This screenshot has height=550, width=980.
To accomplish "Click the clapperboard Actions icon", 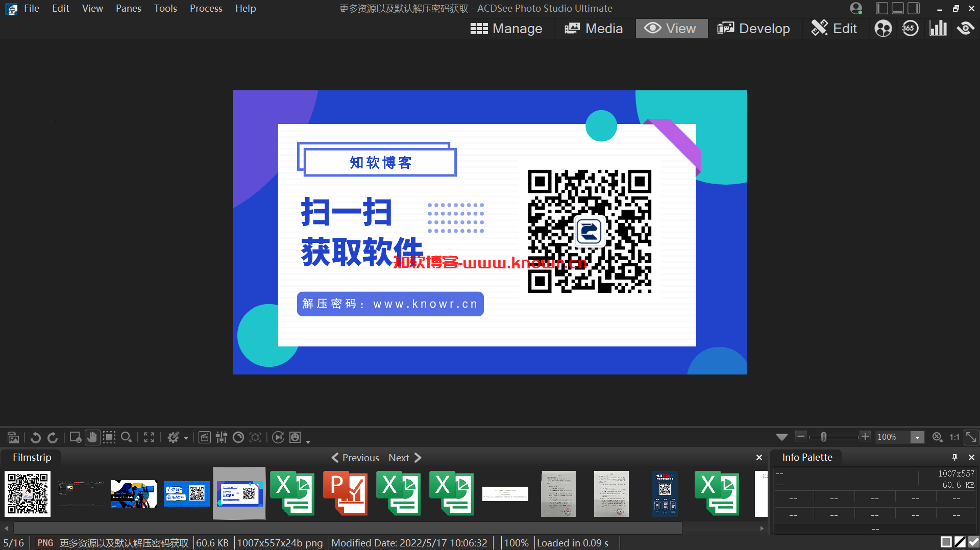I will pyautogui.click(x=204, y=437).
